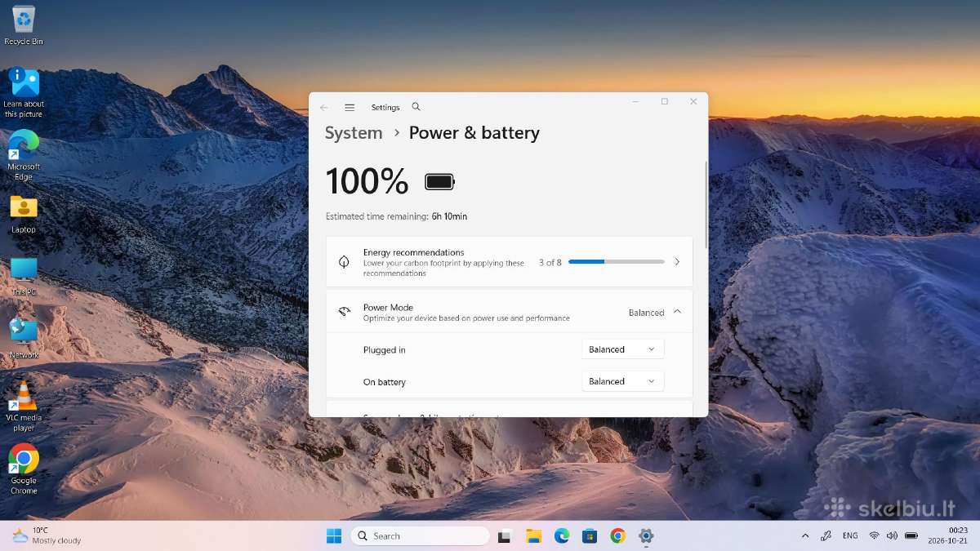Click the volume speaker tray icon
980x551 pixels.
click(x=892, y=535)
